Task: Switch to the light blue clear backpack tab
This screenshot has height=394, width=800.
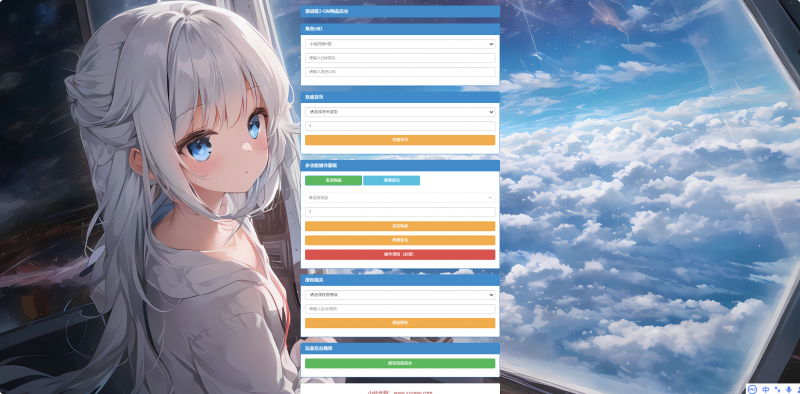Action: (x=391, y=181)
